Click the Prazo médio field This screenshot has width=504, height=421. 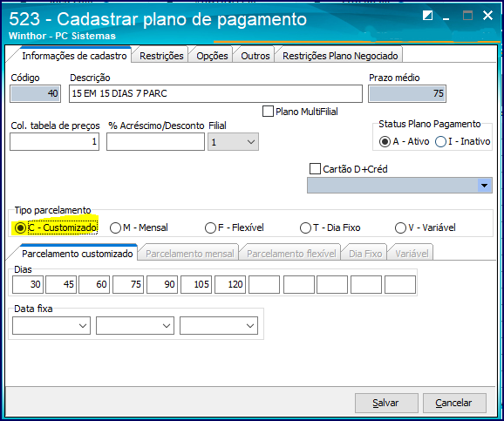(407, 93)
